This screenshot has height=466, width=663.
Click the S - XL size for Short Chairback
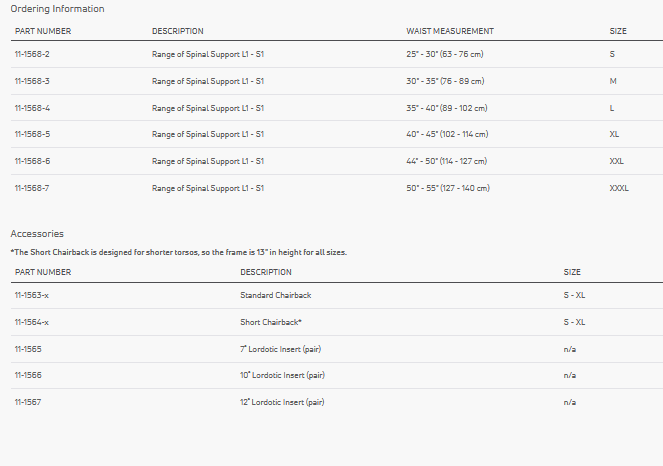(574, 322)
